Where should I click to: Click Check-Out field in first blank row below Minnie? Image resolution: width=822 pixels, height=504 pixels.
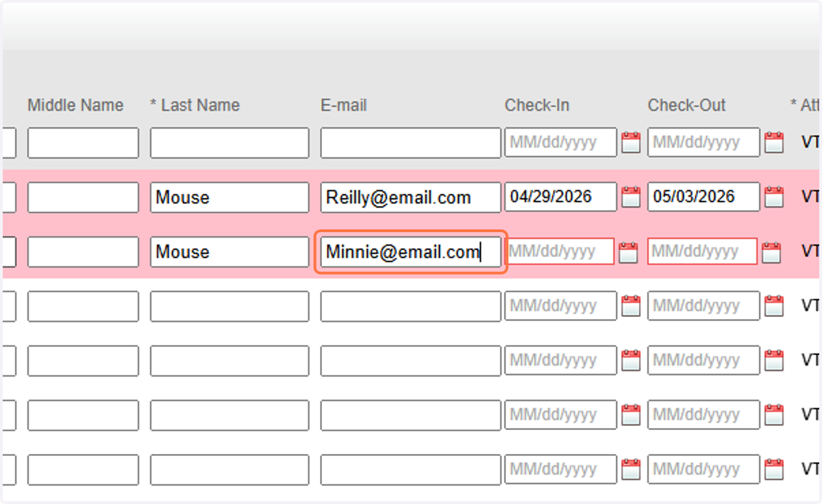703,306
